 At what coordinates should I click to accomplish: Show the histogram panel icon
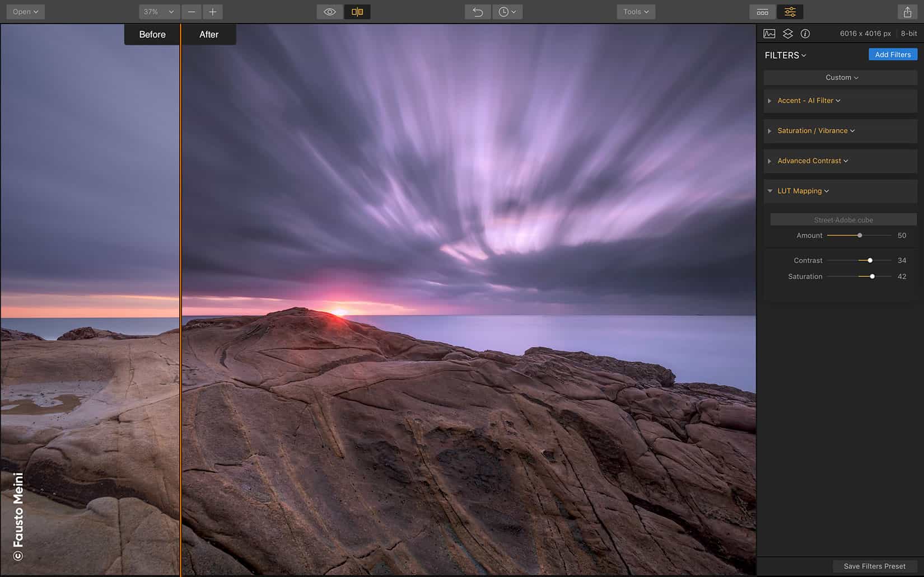click(769, 34)
